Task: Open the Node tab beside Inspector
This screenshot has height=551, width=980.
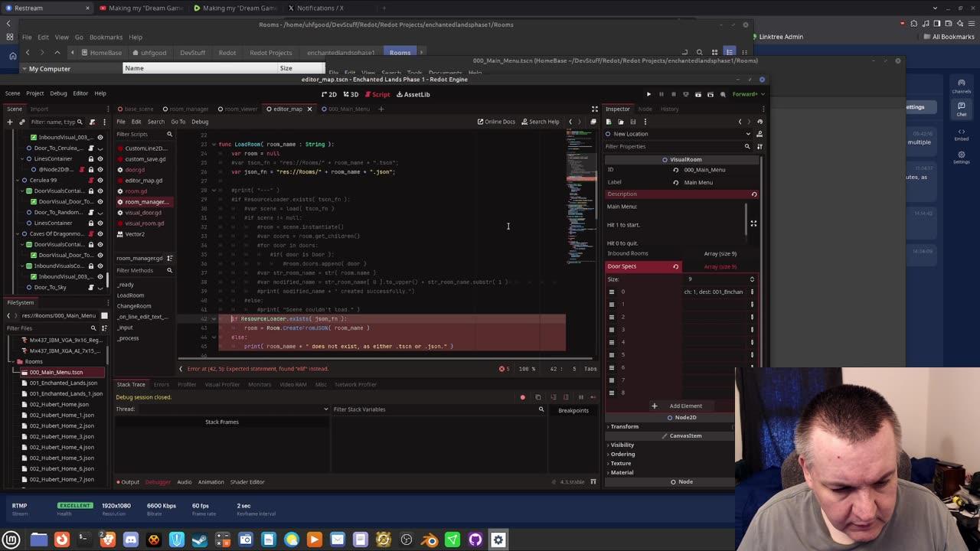Action: pyautogui.click(x=645, y=109)
